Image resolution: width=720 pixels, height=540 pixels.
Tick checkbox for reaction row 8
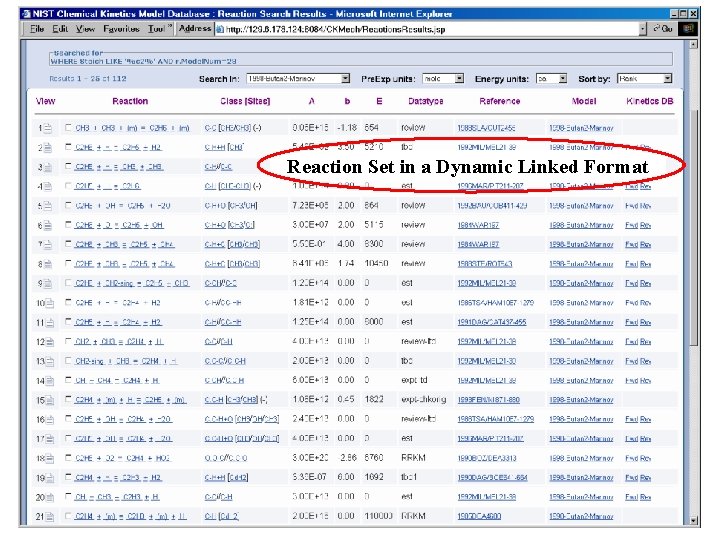68,263
